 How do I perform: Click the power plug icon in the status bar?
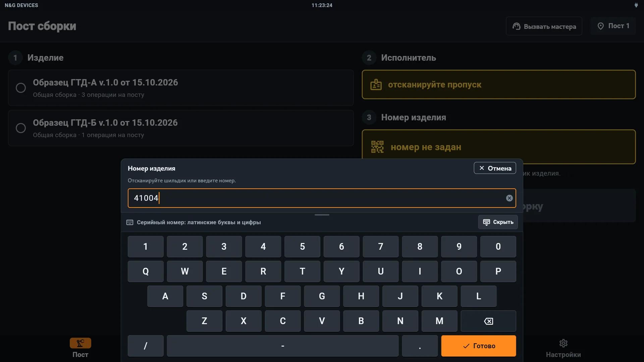636,5
